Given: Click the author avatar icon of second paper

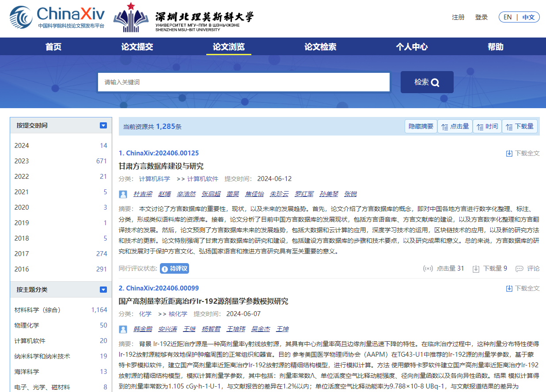Looking at the screenshot, I should 123,329.
